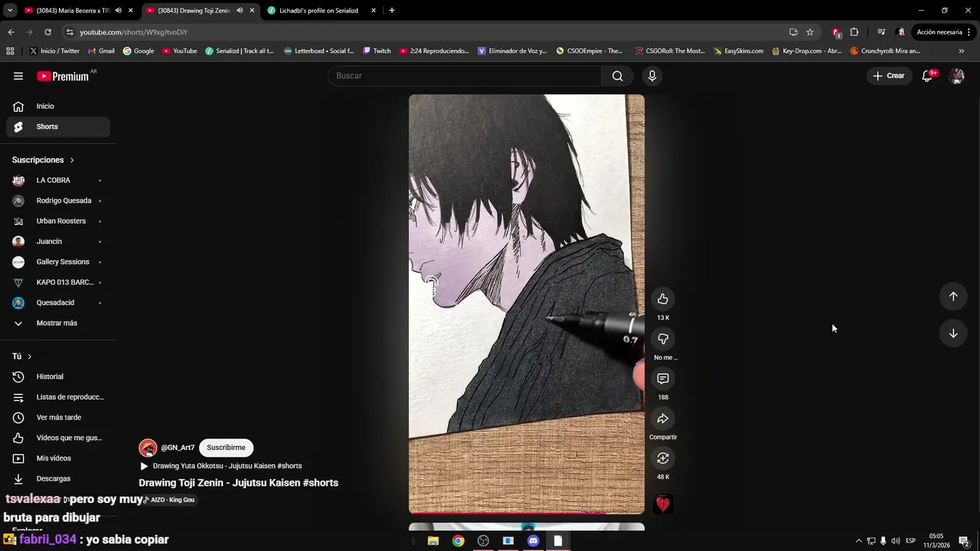Open the browser extensions puzzle icon
The image size is (980, 551).
pyautogui.click(x=854, y=32)
